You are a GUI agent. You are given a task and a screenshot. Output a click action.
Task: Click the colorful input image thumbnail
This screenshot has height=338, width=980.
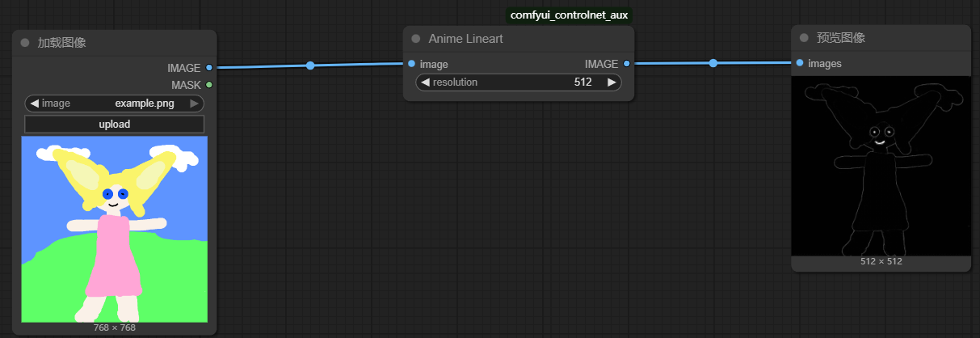[x=115, y=229]
